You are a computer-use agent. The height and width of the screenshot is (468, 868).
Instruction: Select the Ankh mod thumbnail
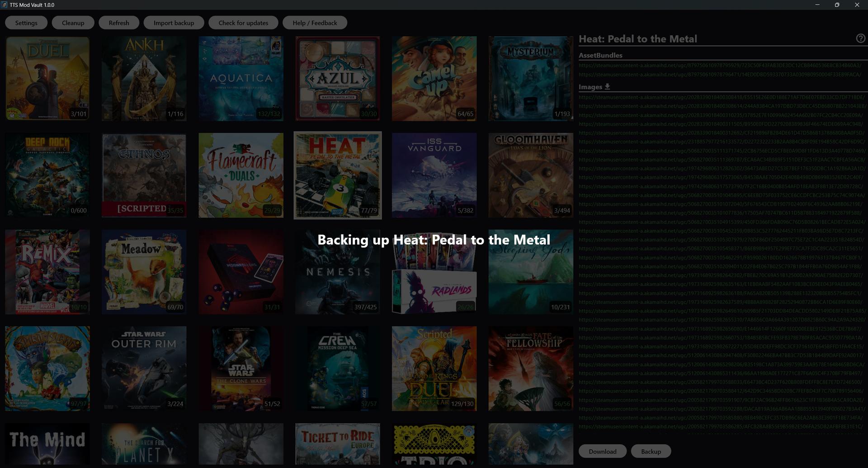(144, 78)
